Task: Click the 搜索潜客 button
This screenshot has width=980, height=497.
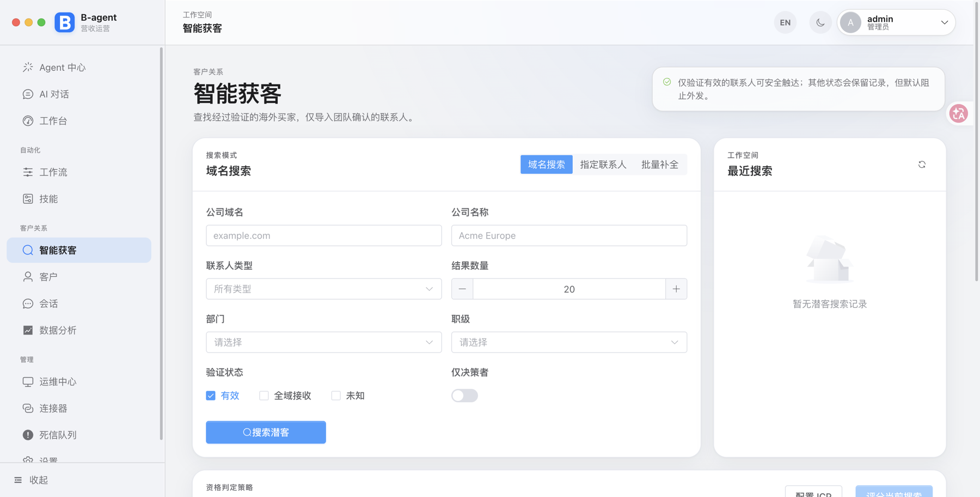Action: click(x=266, y=432)
